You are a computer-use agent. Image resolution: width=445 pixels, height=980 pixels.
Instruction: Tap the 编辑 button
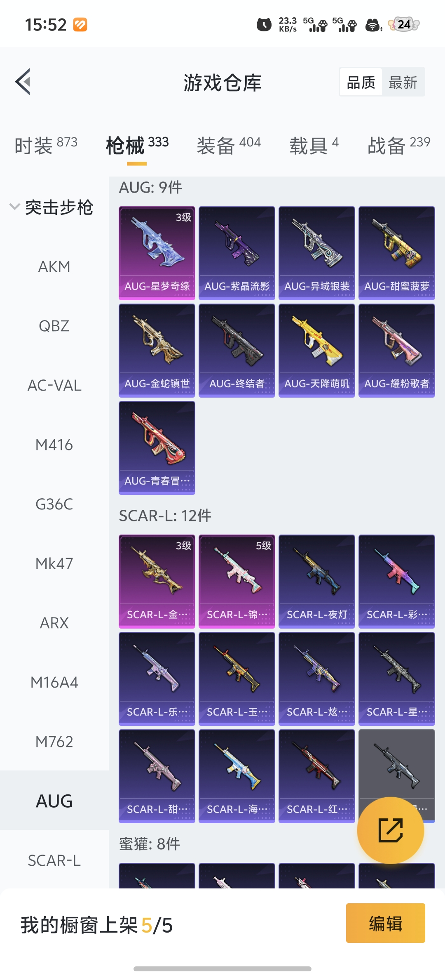coord(386,923)
